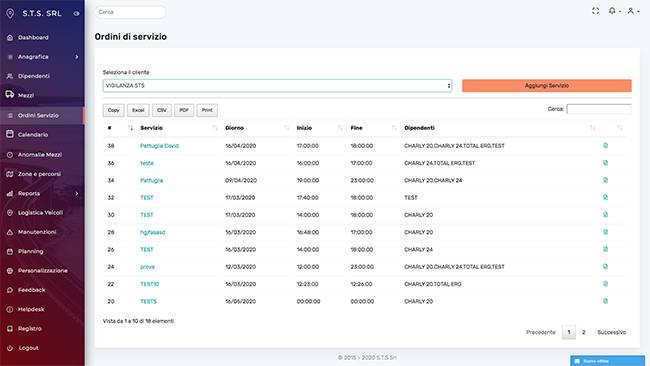Toggle sidebar visibility eye icon
Viewport: 650px width, 366px height.
tap(76, 13)
